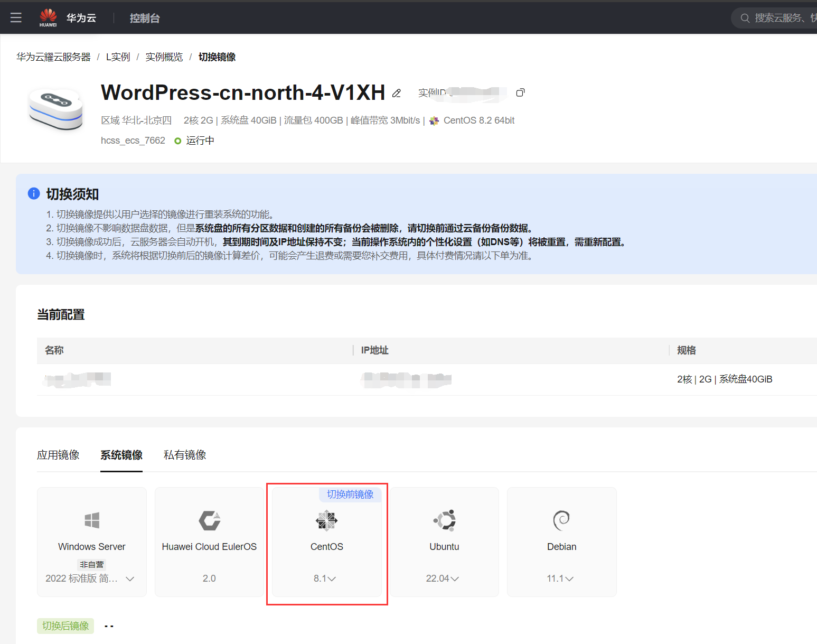
Task: Expand Windows Server version dropdown
Action: [130, 579]
